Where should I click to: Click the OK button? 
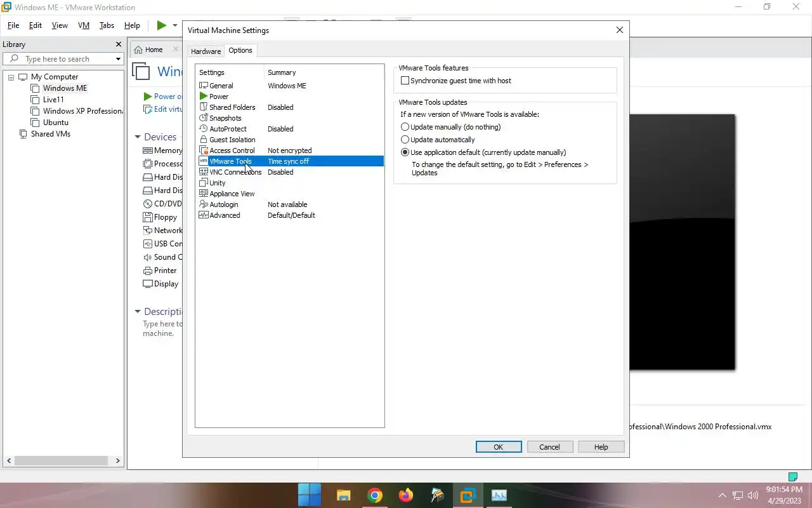pyautogui.click(x=499, y=447)
